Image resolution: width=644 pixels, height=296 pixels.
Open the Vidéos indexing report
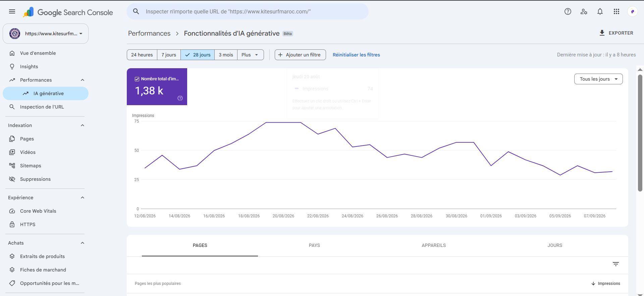click(46, 152)
